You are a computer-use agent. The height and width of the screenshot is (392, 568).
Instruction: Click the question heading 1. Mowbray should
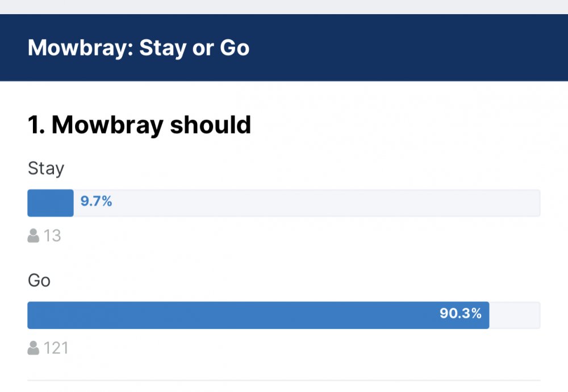139,125
